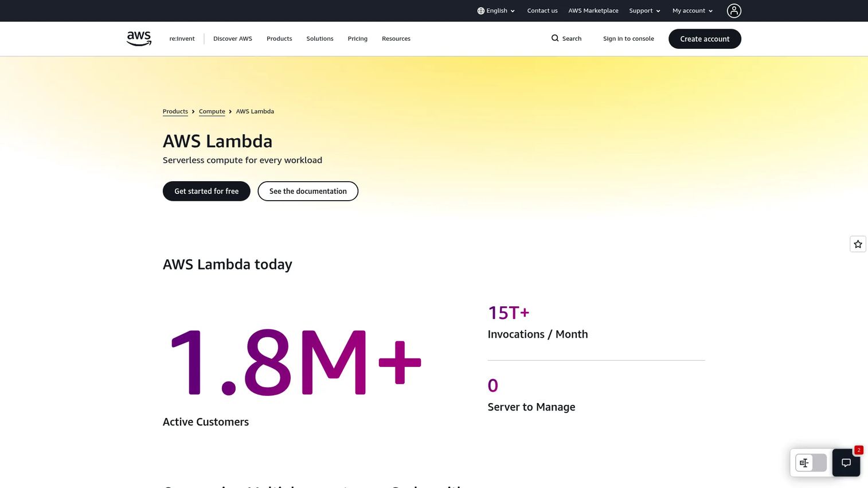Click the AWS Lambda page heading
The width and height of the screenshot is (868, 488).
point(218,141)
